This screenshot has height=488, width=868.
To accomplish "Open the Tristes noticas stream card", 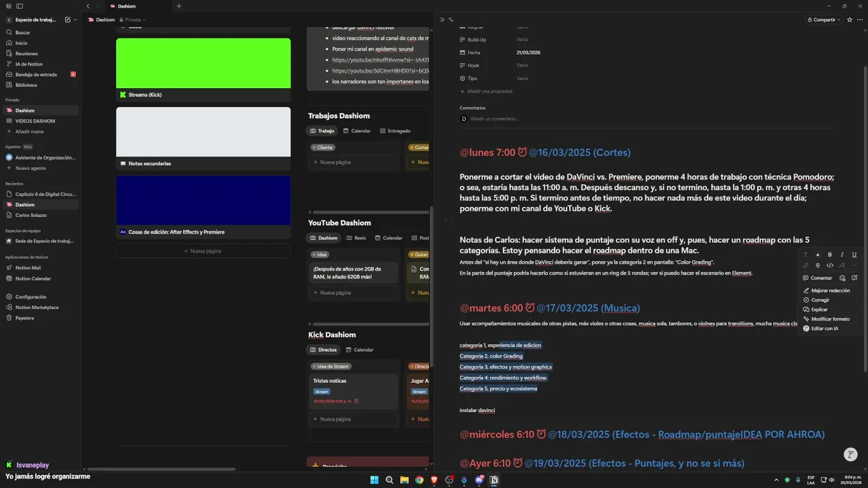I will 354,392.
